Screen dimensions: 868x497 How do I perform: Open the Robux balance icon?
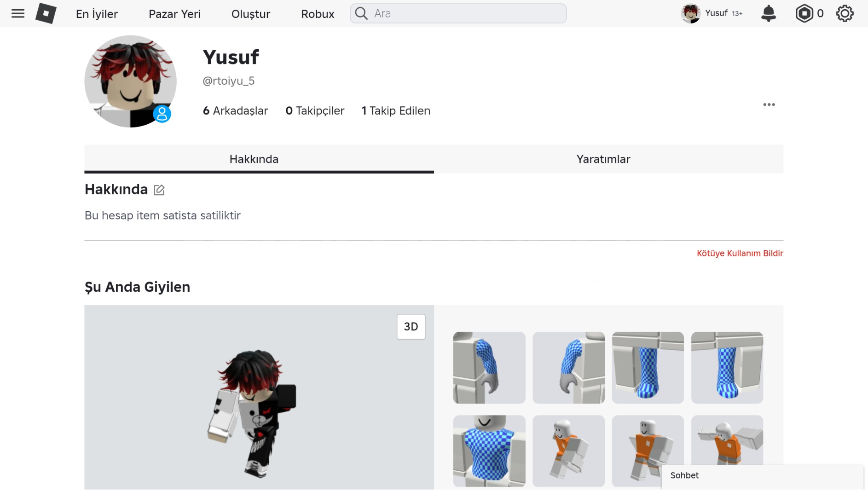pos(804,13)
